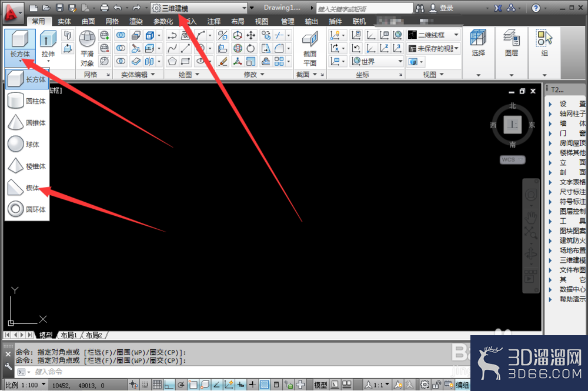Click the polygon draw icon
The image size is (588, 391).
[172, 61]
